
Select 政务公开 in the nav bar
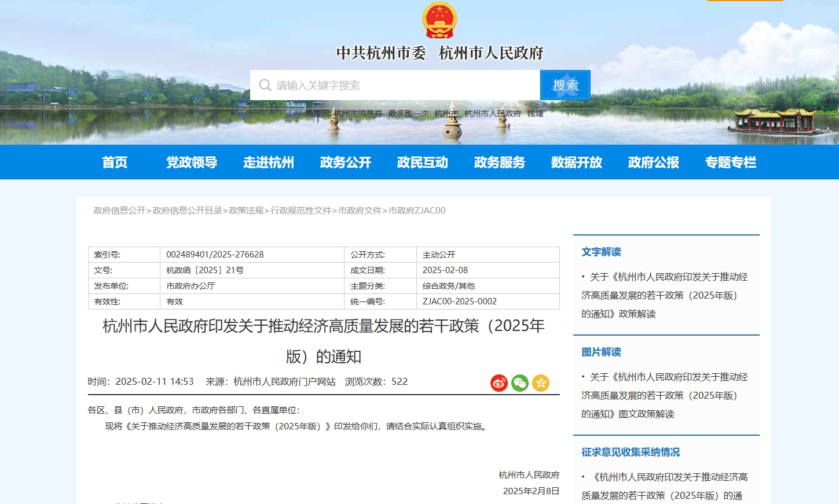click(346, 163)
